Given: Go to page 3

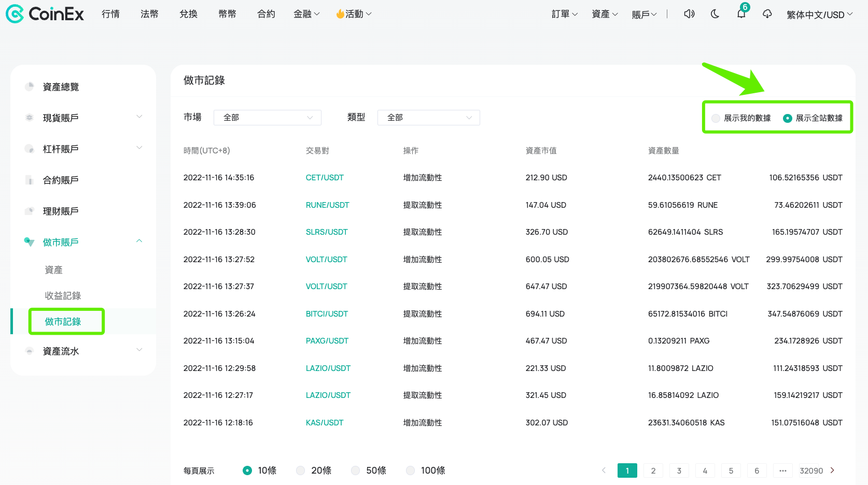Looking at the screenshot, I should tap(679, 470).
